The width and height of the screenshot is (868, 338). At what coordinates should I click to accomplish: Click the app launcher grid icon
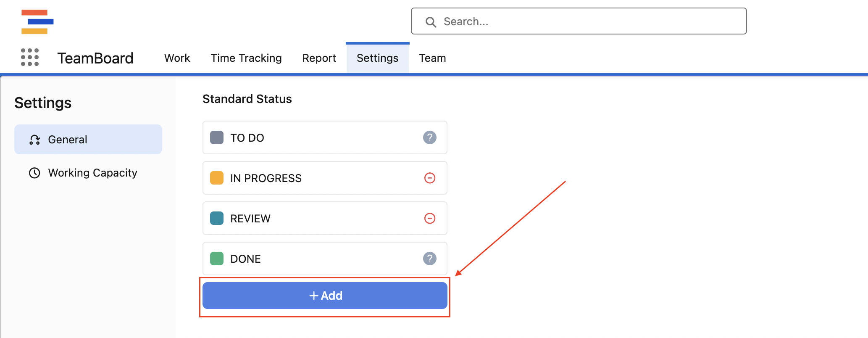click(29, 57)
